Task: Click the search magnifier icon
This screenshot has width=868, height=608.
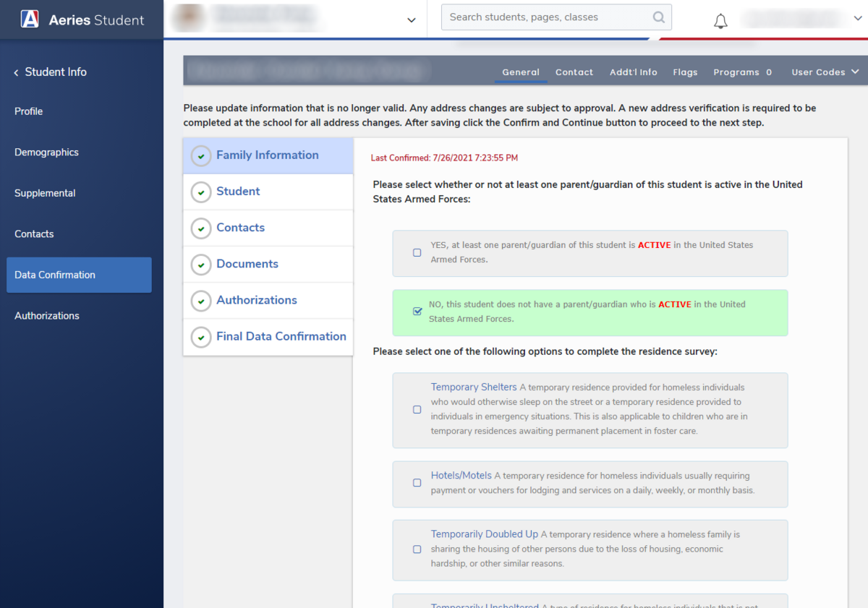Action: click(x=658, y=17)
